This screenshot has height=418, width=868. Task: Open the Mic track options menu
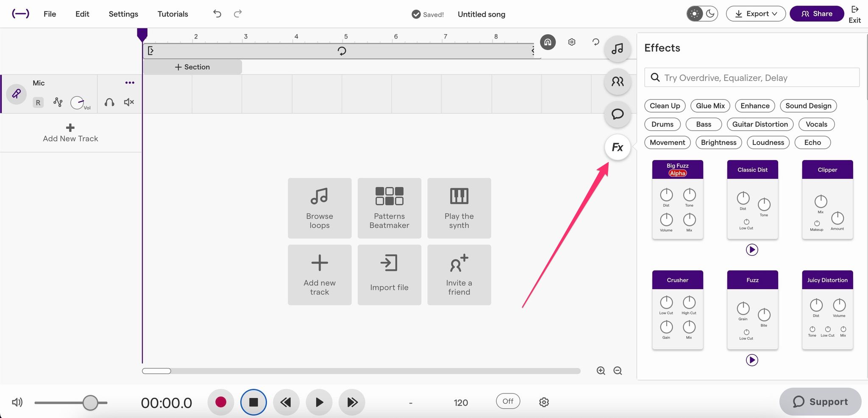click(130, 82)
